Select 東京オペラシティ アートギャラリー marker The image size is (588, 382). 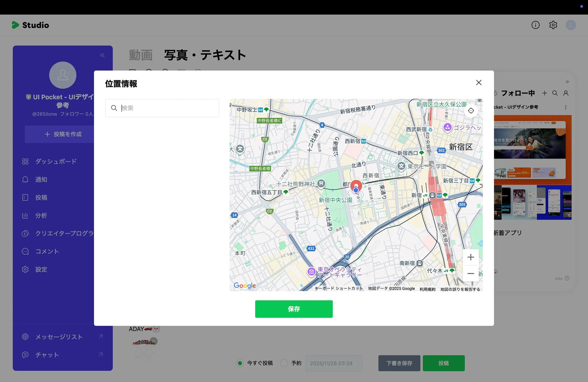pos(311,272)
